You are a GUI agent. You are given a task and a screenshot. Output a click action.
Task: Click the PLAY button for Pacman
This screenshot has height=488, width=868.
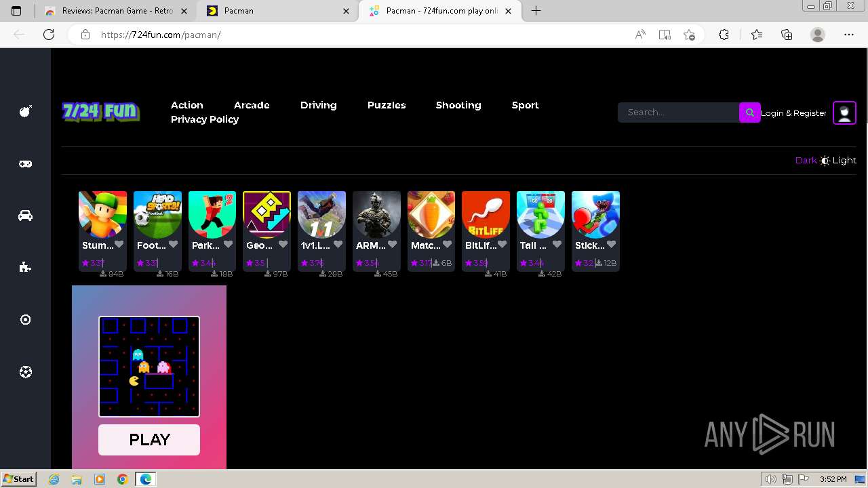click(149, 440)
